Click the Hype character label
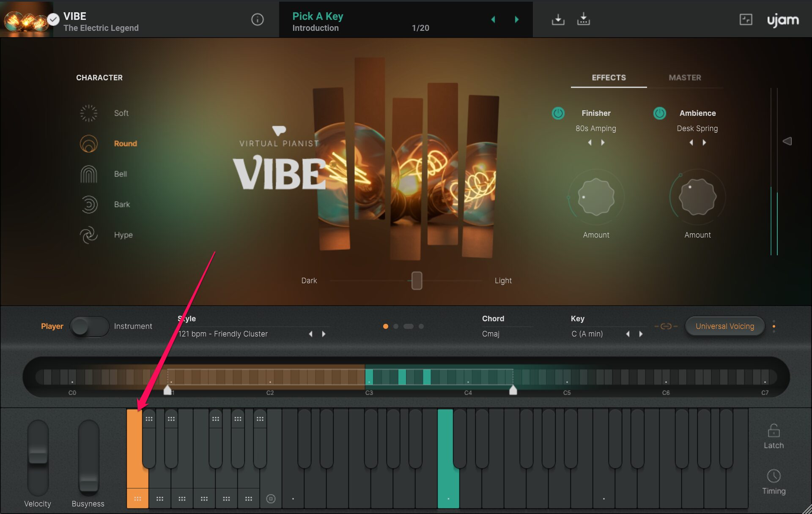Screen dimensions: 812x514 (123, 235)
